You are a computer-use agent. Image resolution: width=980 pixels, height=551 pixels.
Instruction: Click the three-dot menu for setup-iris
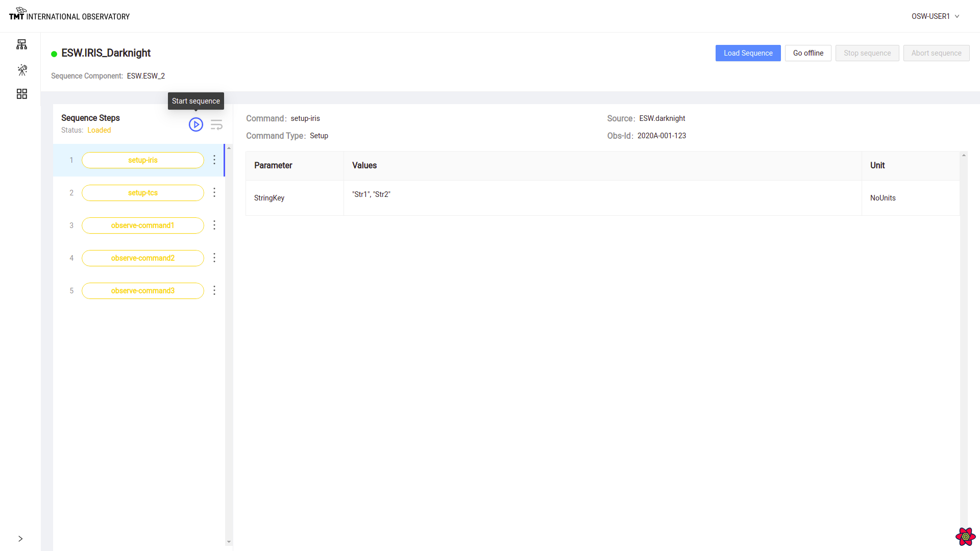pyautogui.click(x=215, y=160)
